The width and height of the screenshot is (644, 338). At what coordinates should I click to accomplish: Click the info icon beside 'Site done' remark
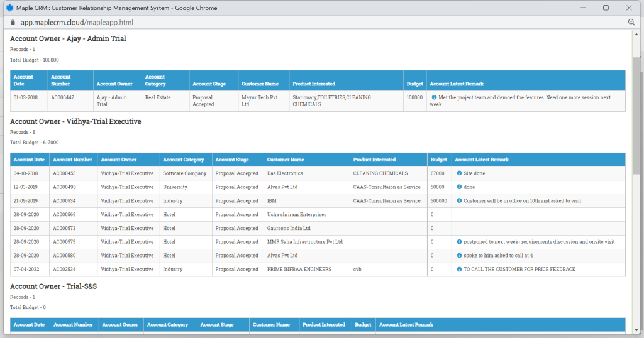[x=459, y=173]
